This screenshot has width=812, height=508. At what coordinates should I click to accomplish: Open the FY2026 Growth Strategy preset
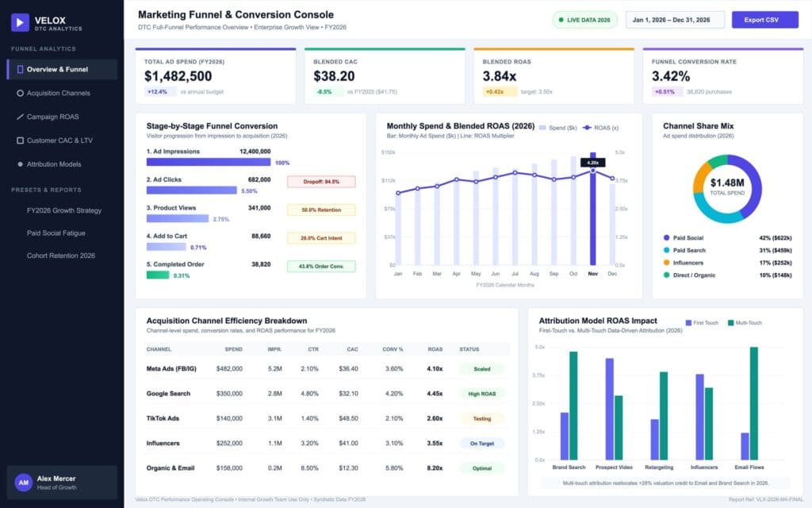click(64, 210)
